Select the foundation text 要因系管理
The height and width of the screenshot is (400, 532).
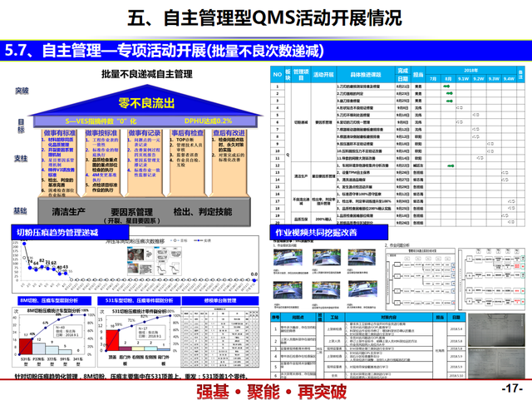pyautogui.click(x=131, y=212)
